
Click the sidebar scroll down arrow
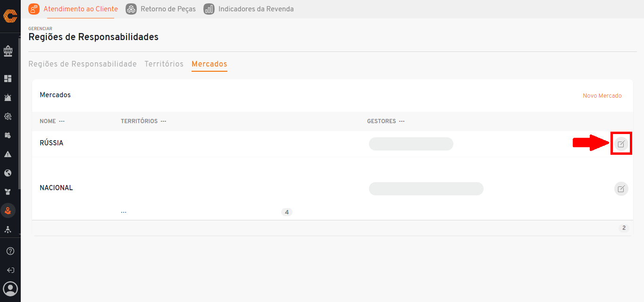(19, 234)
